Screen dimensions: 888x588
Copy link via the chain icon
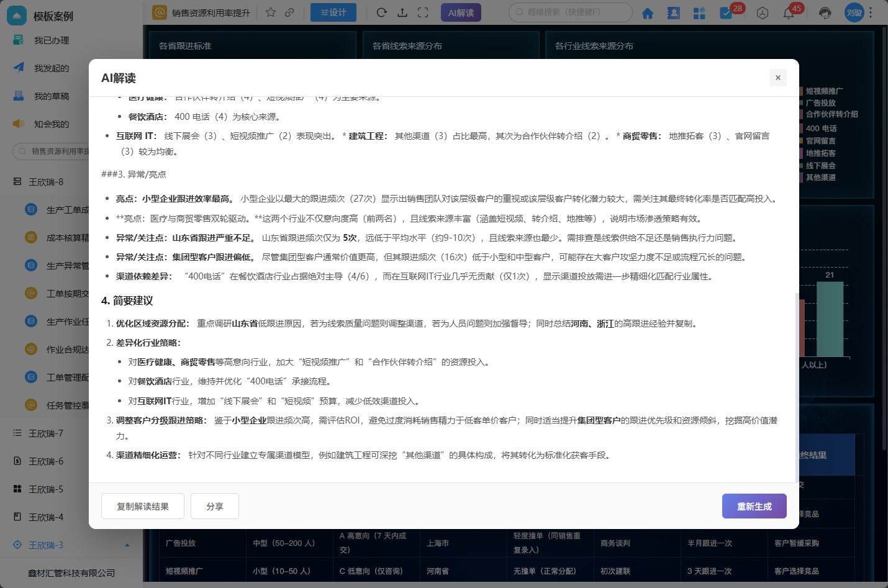coord(289,12)
